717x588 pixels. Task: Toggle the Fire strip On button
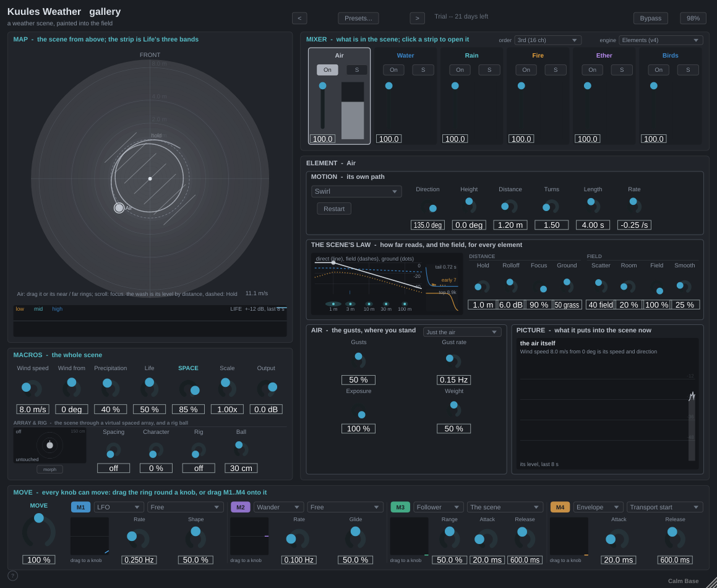(526, 69)
